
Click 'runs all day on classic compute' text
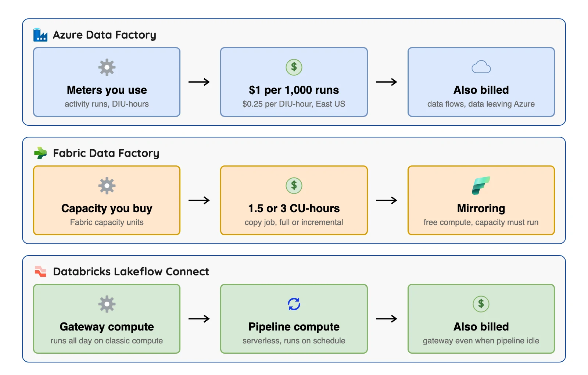point(107,341)
